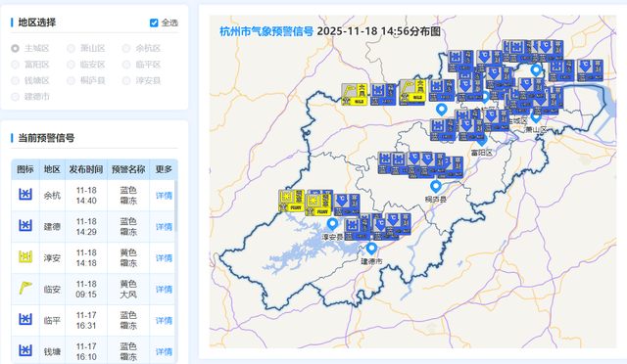
Task: Click the blue frost icon between the two yellow gale icons
Action: [x=383, y=95]
